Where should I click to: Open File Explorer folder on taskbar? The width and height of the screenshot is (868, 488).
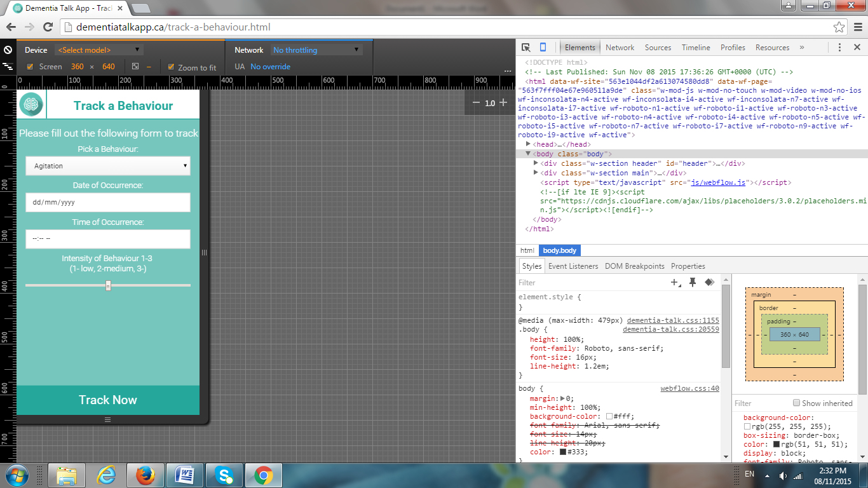point(67,475)
